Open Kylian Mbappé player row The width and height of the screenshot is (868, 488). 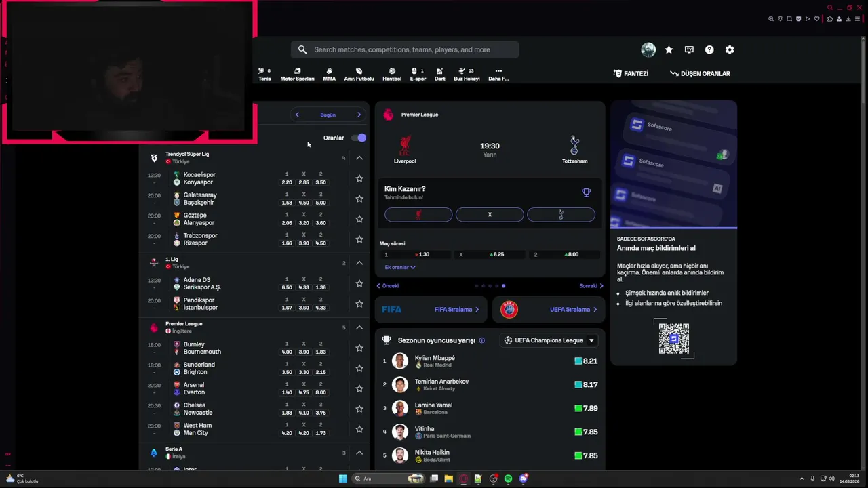(x=490, y=361)
